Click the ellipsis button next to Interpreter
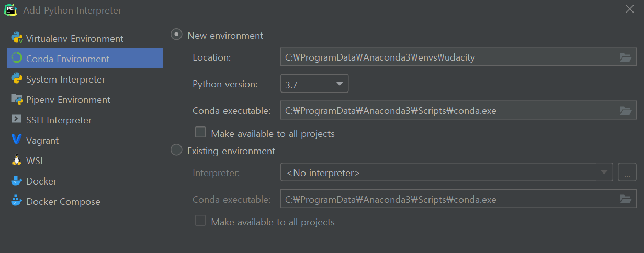Screen dimensions: 644x253 tap(627, 172)
